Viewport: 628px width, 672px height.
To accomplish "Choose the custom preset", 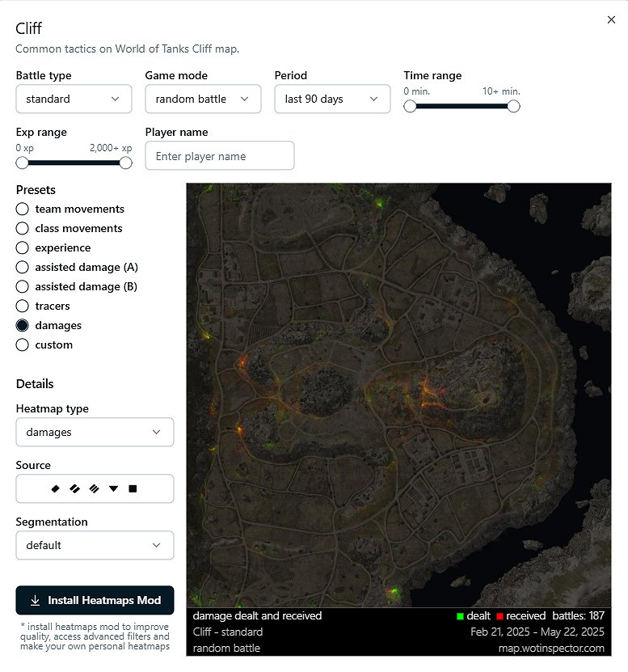I will [44, 345].
